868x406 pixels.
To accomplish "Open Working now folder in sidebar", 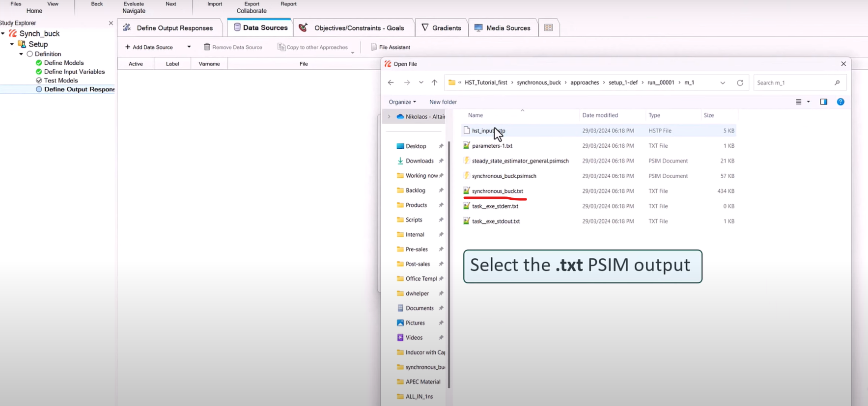I will coord(421,176).
